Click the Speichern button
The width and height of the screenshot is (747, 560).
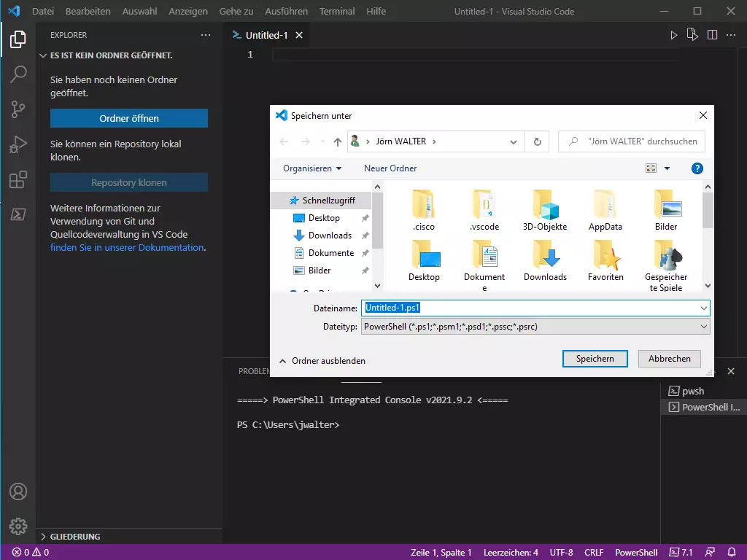[595, 359]
